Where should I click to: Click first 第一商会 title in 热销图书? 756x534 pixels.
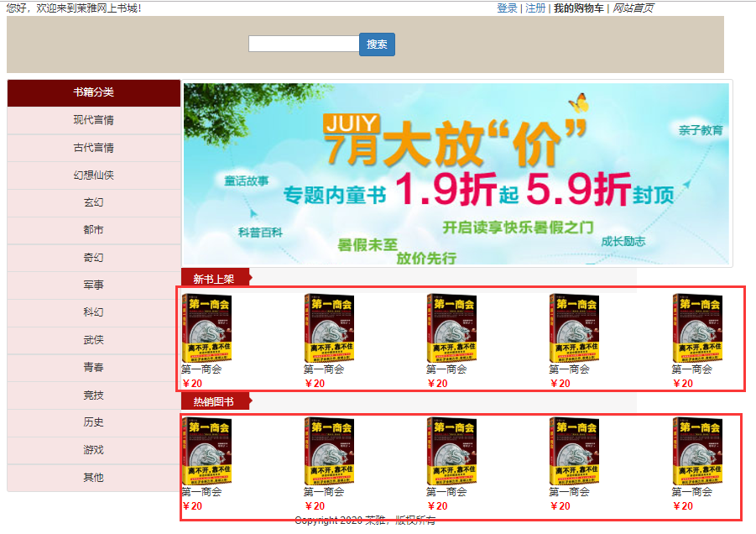[x=201, y=492]
